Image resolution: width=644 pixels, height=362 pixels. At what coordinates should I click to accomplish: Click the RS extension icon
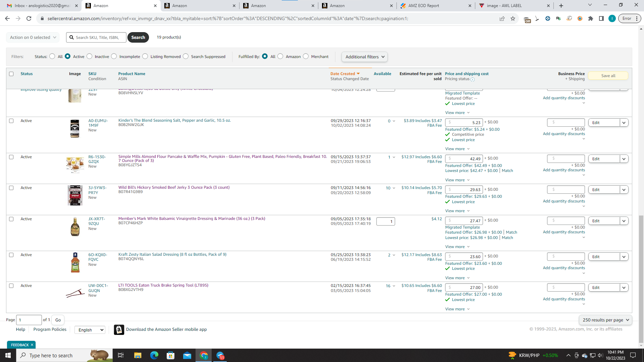point(558,18)
